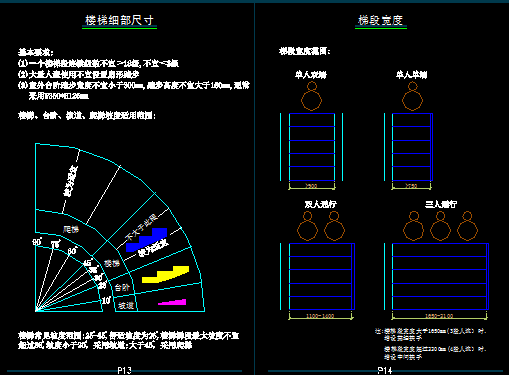Select the magenta ramp profile shape

coord(172,302)
